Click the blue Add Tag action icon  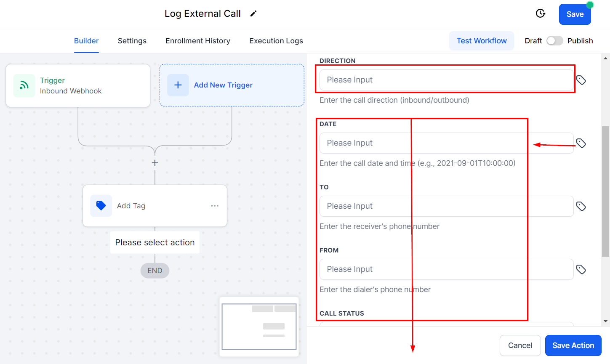pos(101,206)
